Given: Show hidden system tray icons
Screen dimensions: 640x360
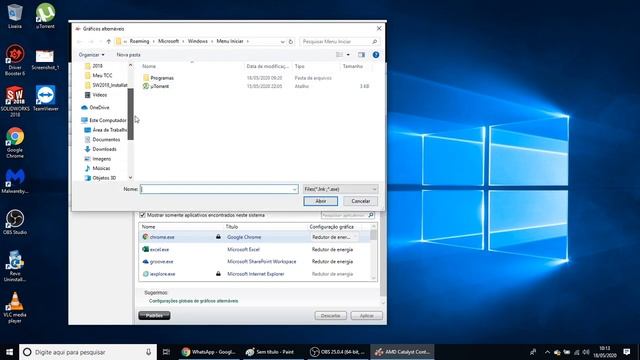Looking at the screenshot, I should coord(547,352).
